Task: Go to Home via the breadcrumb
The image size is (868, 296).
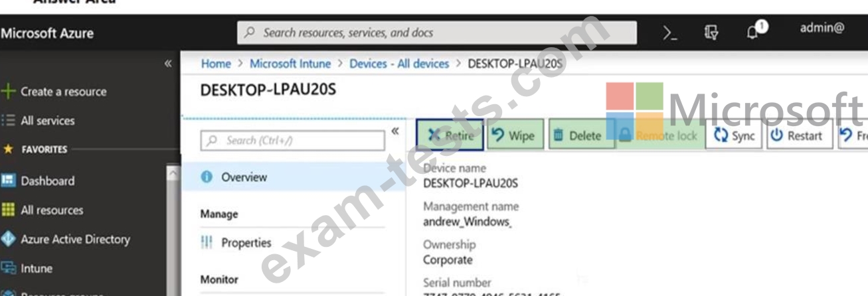Action: 216,64
